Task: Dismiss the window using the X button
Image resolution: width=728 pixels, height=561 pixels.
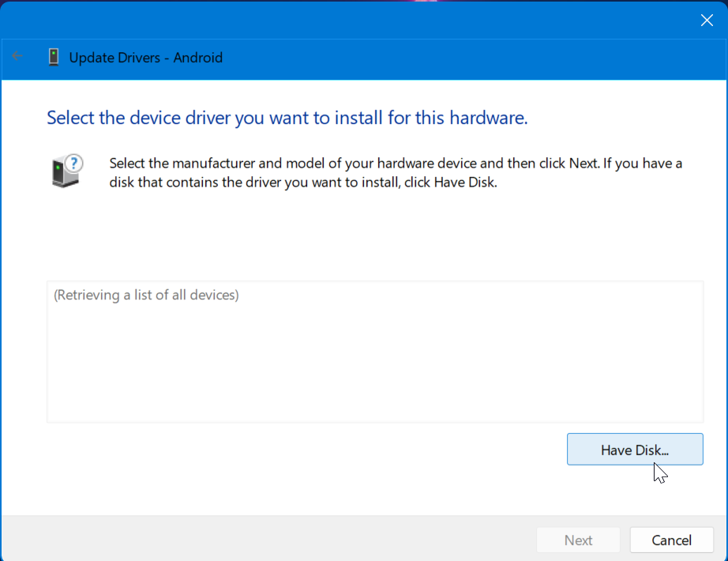Action: (x=707, y=20)
